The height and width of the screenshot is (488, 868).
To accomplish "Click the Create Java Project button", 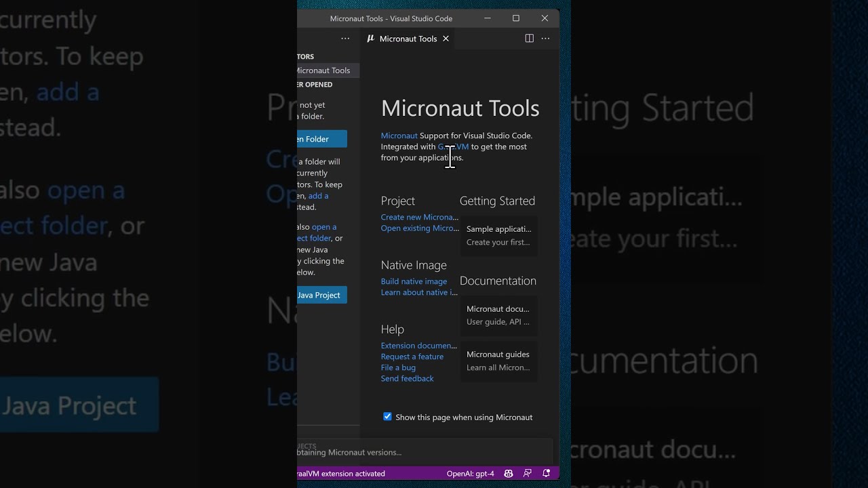I will (x=322, y=295).
